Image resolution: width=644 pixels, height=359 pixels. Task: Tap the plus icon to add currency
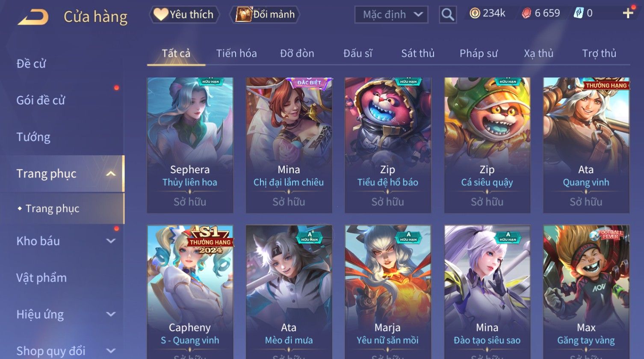(628, 14)
